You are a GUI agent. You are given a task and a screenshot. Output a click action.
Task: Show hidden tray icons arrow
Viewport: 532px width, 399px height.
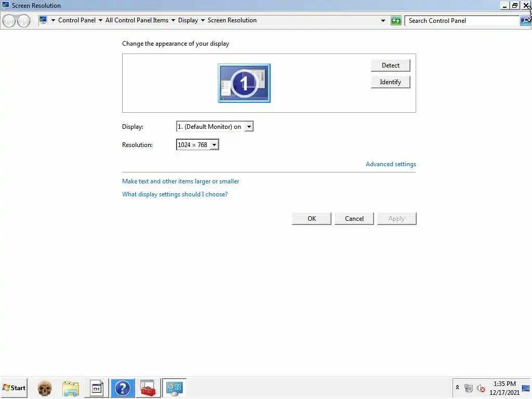457,387
